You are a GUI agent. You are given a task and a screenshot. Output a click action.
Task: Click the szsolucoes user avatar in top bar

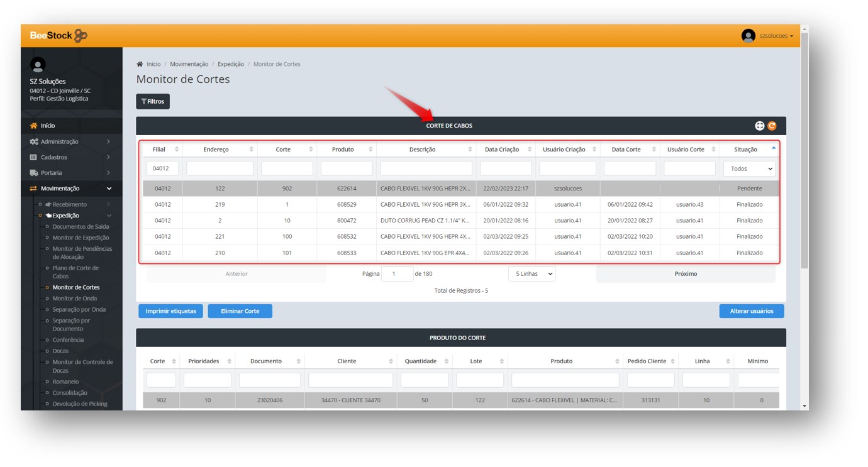748,36
